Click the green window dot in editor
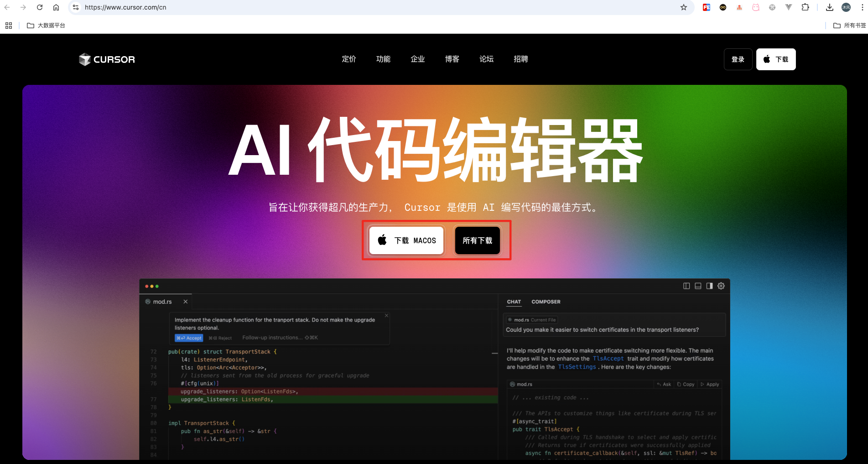Image resolution: width=868 pixels, height=464 pixels. 157,287
